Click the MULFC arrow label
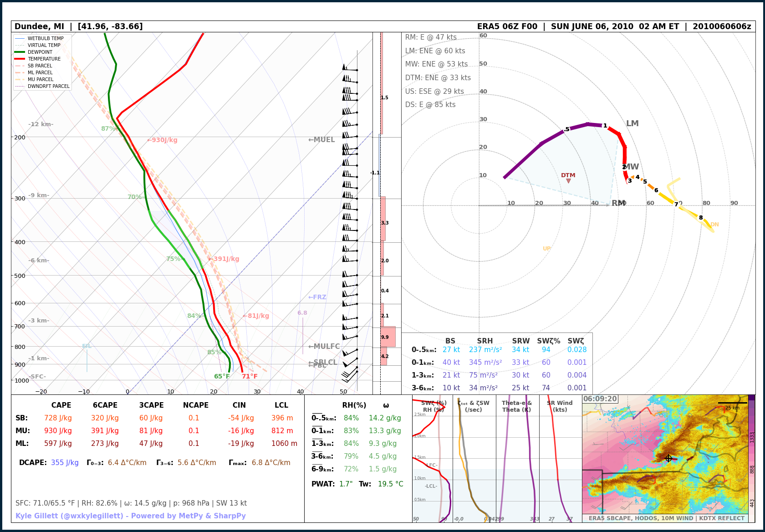 coord(324,346)
